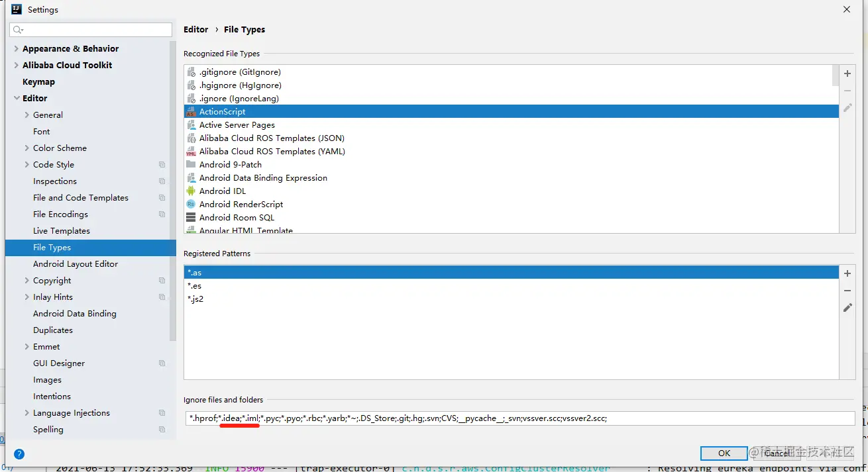Click the project-level icon beside File Encodings
The height and width of the screenshot is (472, 868).
[162, 214]
